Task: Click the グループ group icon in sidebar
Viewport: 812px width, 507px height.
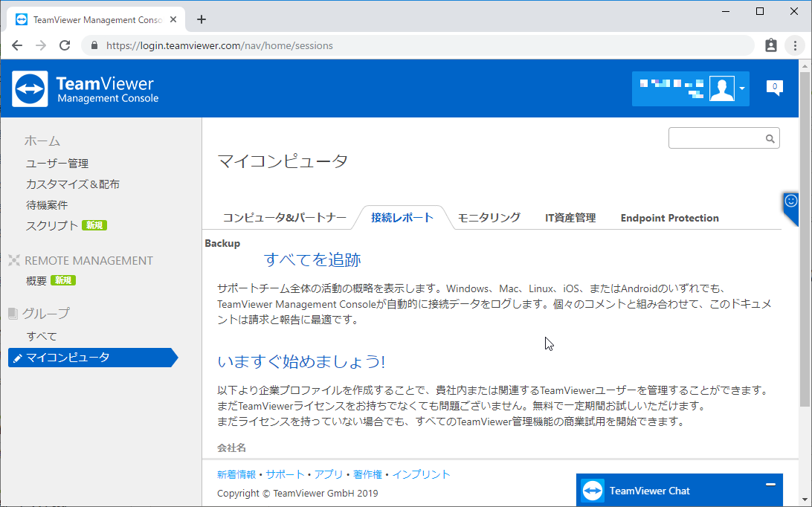Action: (13, 313)
